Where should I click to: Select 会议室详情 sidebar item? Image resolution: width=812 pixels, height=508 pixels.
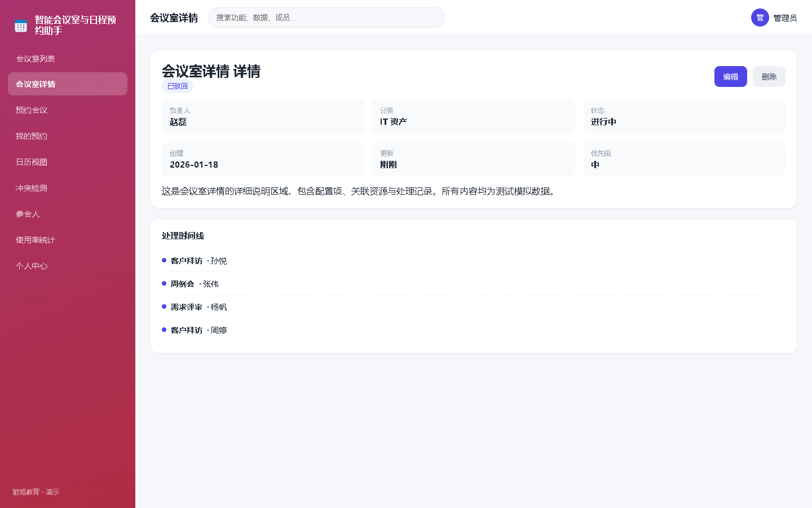coord(68,84)
